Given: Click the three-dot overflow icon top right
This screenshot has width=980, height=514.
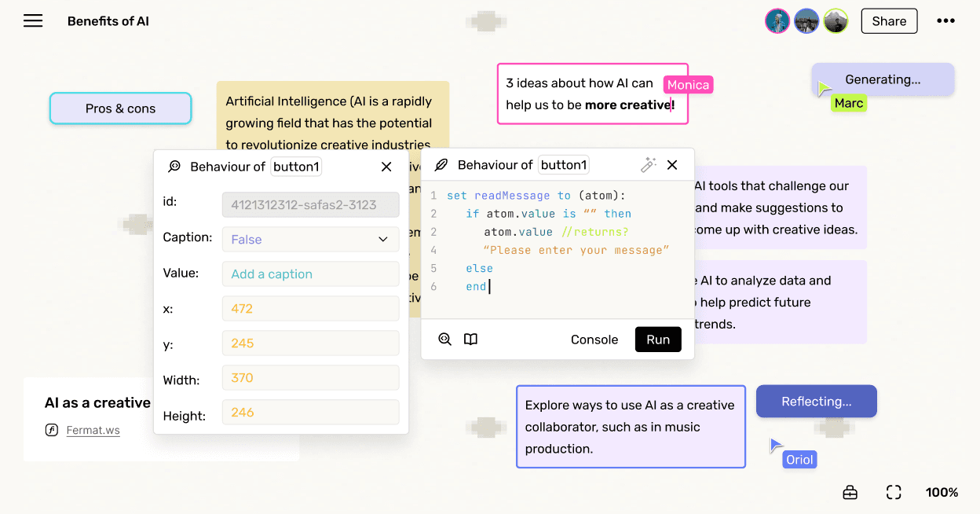Looking at the screenshot, I should [945, 20].
